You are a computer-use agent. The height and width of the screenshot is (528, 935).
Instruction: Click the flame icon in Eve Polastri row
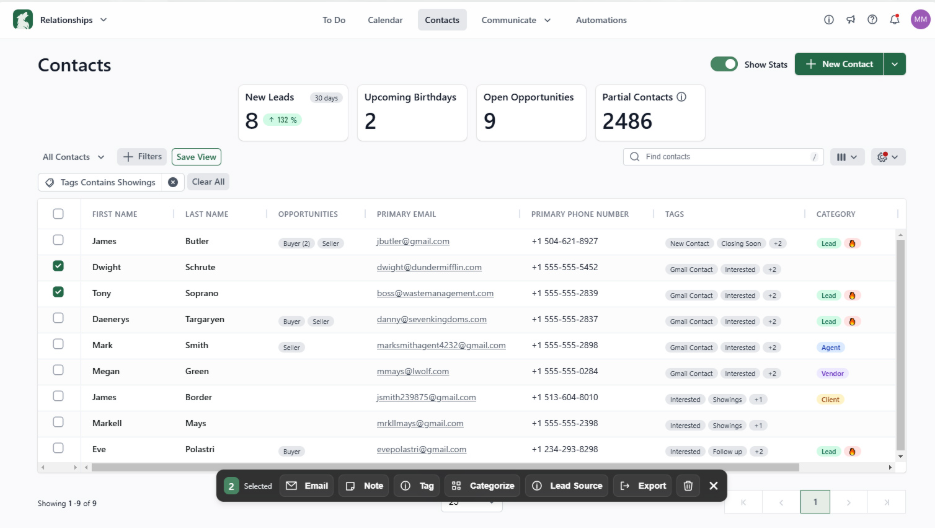(852, 452)
